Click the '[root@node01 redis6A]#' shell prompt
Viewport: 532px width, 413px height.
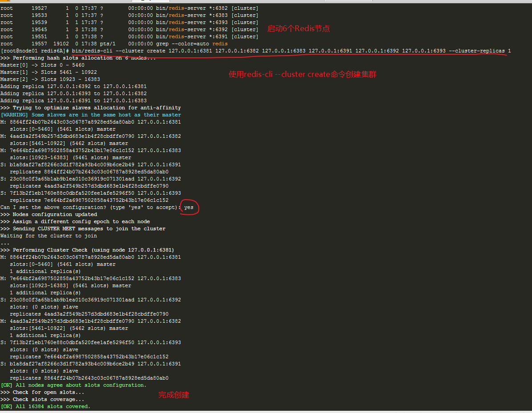(35, 51)
